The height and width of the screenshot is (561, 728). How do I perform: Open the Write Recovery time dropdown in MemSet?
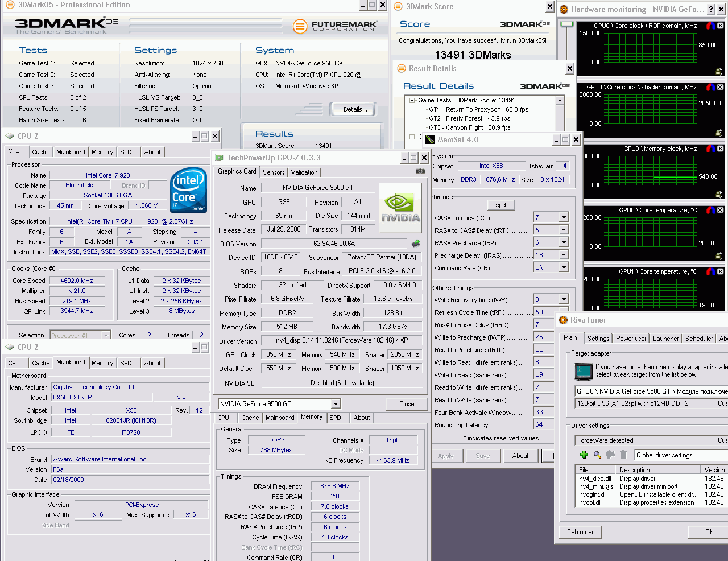564,299
